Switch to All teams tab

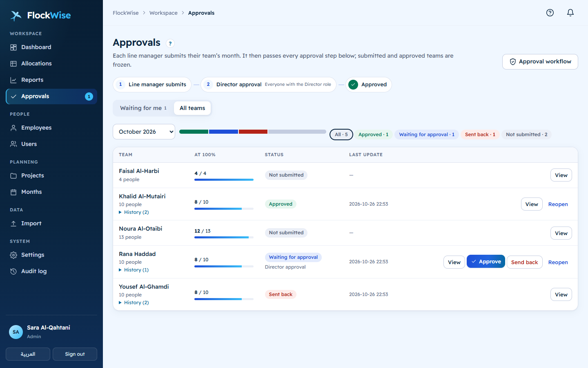point(192,108)
